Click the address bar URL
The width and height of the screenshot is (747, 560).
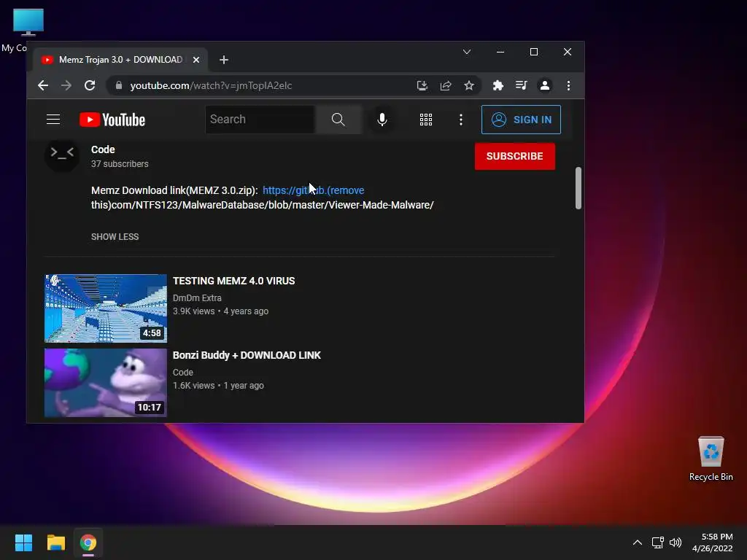click(x=211, y=86)
